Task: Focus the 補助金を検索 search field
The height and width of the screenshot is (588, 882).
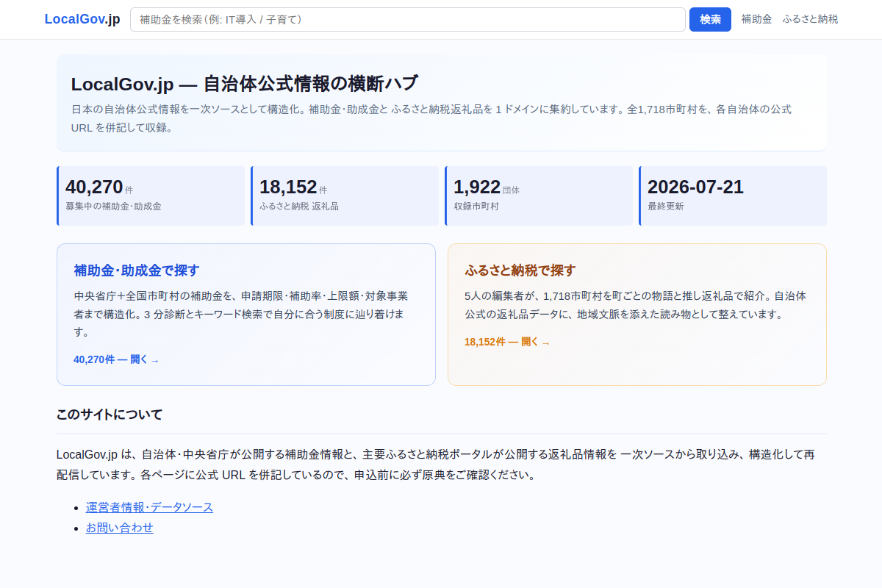Action: pyautogui.click(x=408, y=19)
